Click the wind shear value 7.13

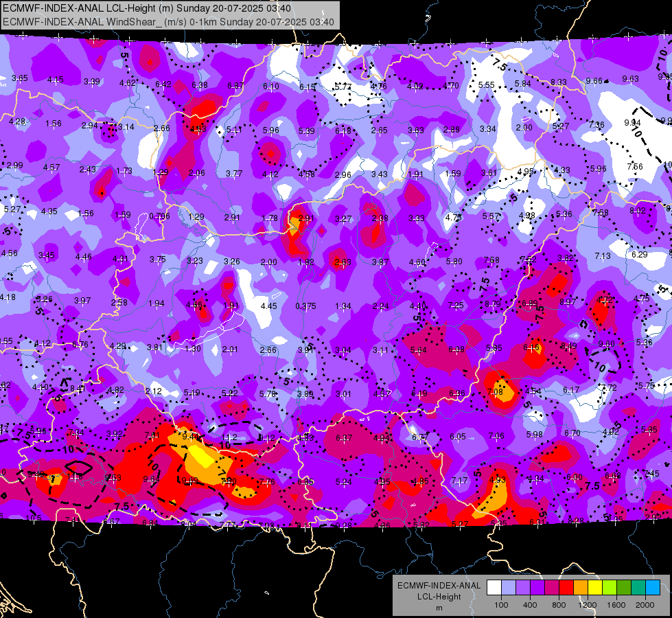[x=603, y=256]
